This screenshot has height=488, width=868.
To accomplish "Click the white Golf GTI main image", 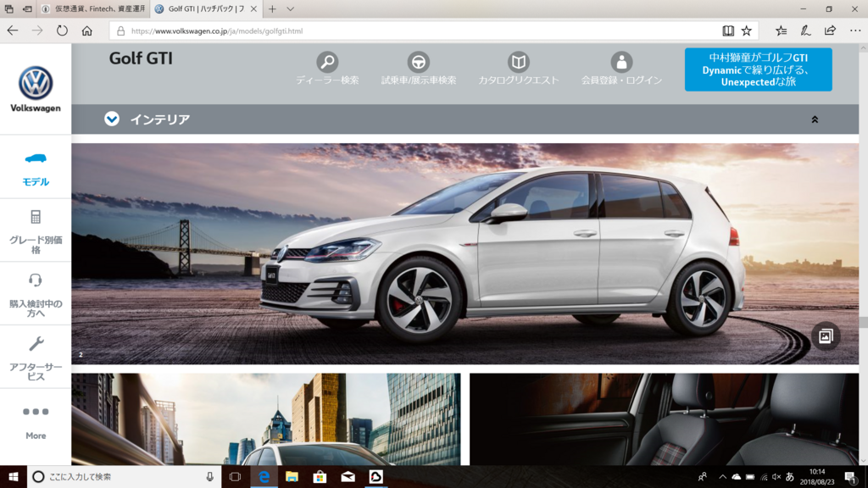I will point(465,254).
